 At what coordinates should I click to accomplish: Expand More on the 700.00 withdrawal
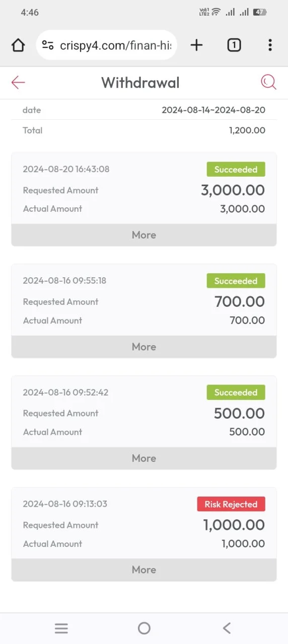click(144, 347)
